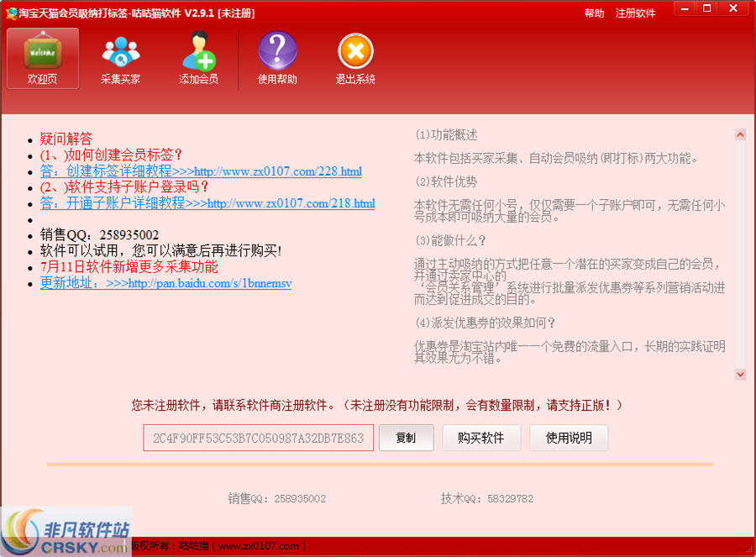Viewport: 756px width, 557px height.
Task: Select the machine code text field
Action: [258, 438]
